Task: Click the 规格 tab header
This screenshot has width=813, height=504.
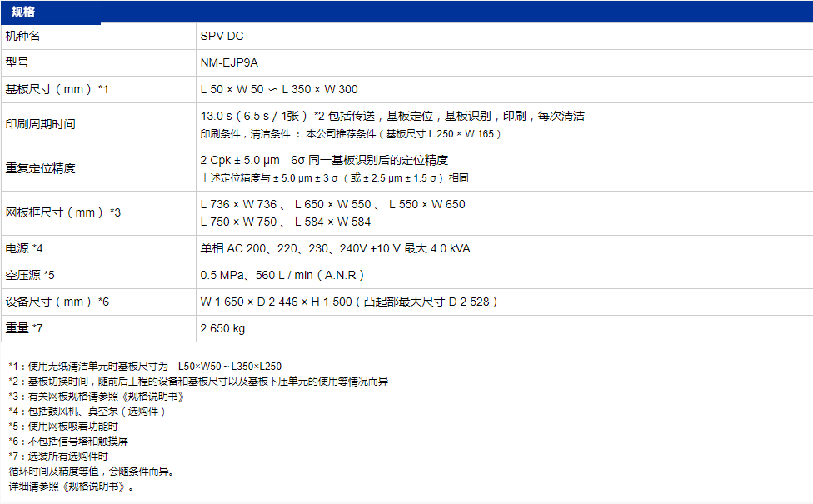Action: 23,12
